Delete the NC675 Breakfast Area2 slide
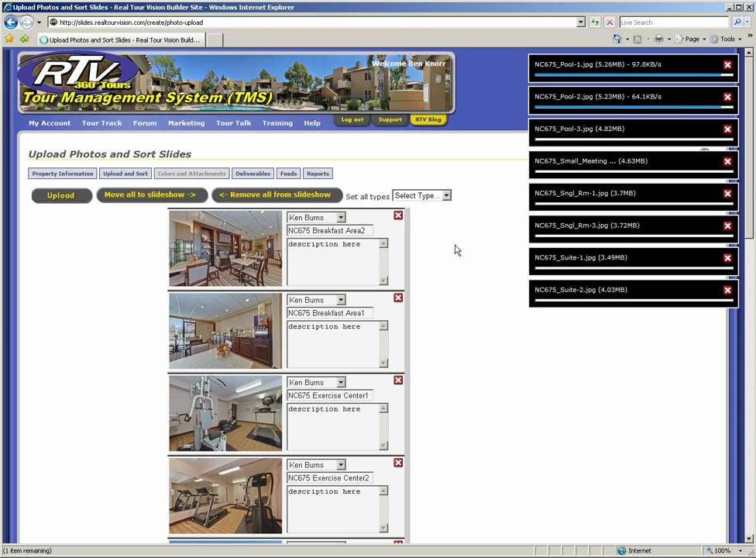 [398, 215]
